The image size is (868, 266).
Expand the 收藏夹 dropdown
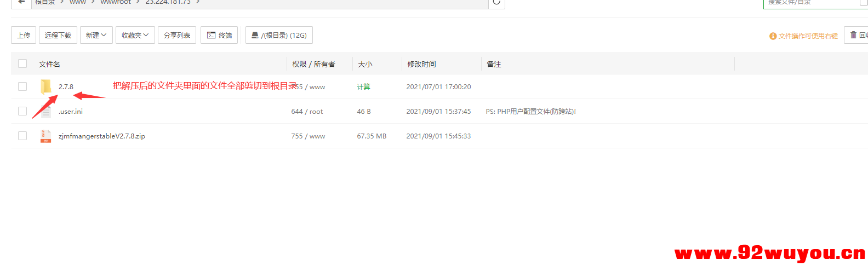coord(135,35)
